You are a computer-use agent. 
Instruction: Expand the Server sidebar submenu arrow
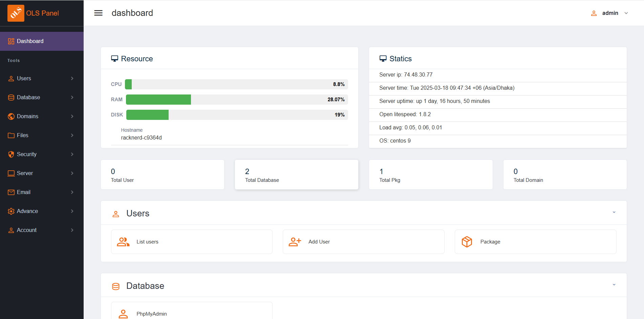tap(72, 173)
